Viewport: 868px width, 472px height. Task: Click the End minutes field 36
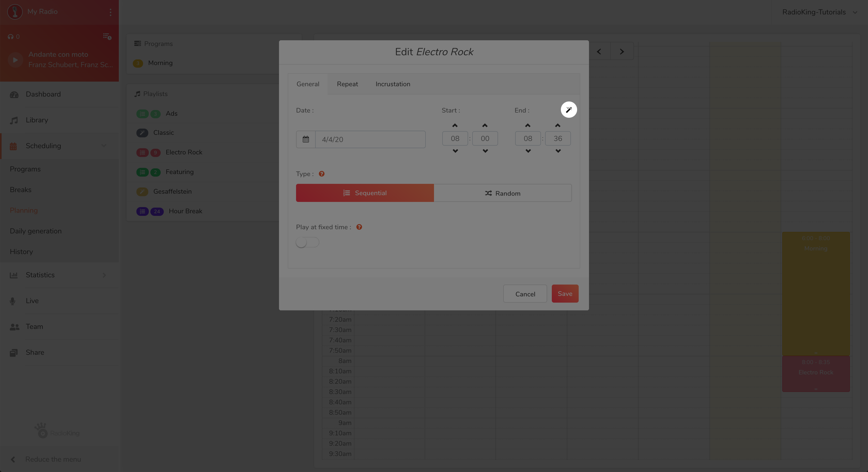tap(558, 138)
